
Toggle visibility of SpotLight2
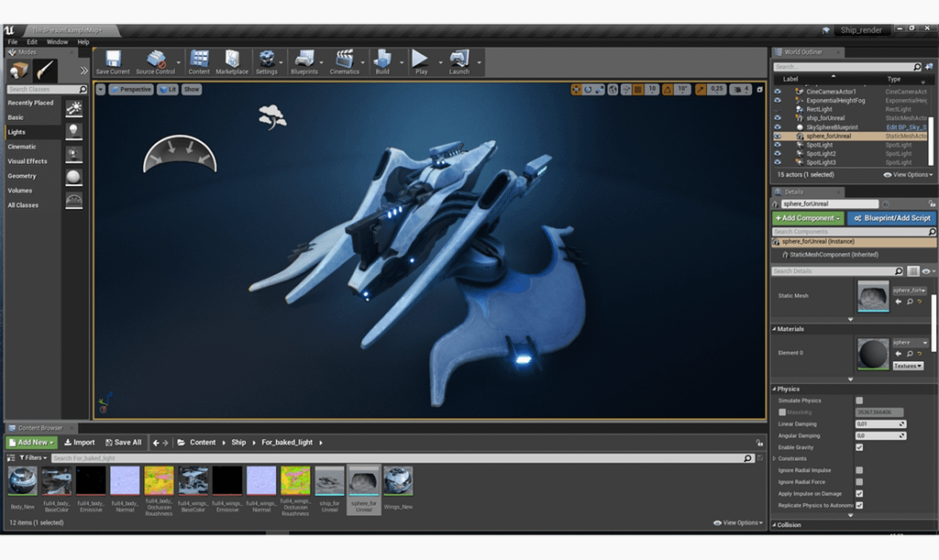(778, 154)
